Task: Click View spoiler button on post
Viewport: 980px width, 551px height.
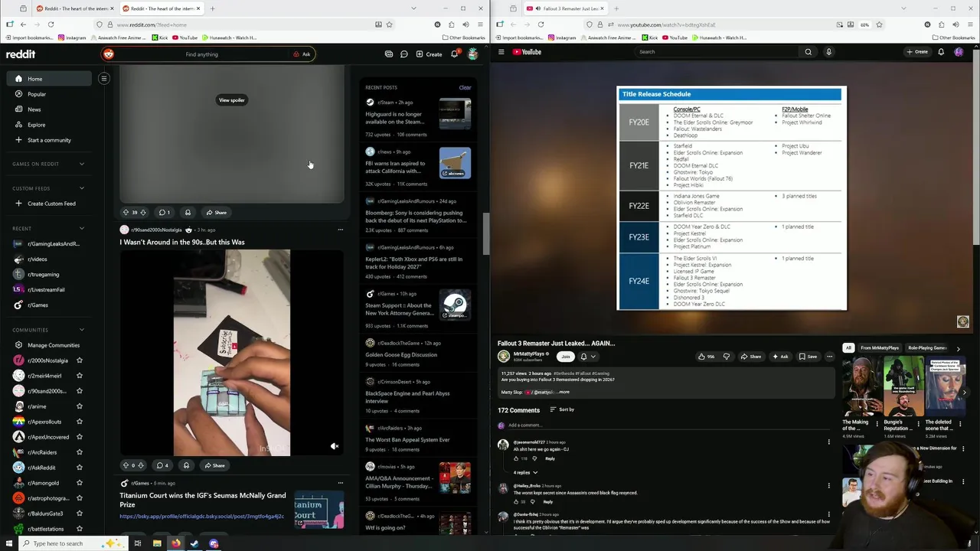Action: pyautogui.click(x=232, y=100)
